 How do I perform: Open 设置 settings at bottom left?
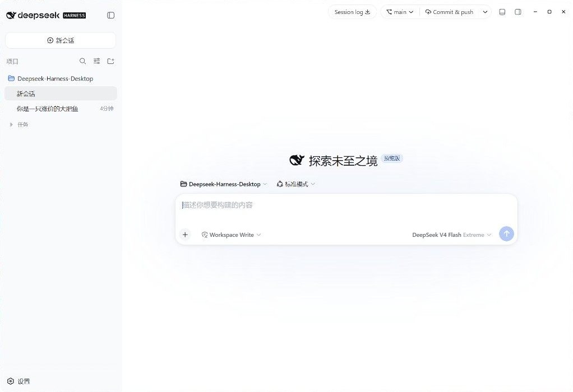tap(19, 381)
